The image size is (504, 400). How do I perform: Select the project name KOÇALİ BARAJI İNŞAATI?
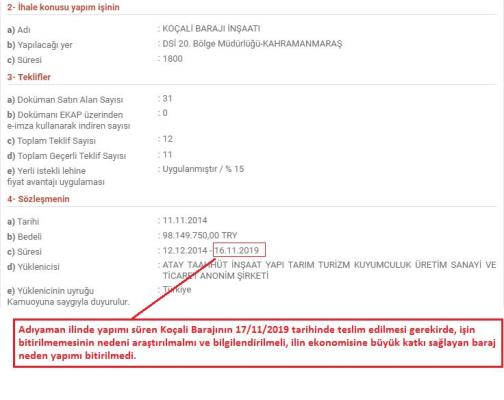(211, 29)
